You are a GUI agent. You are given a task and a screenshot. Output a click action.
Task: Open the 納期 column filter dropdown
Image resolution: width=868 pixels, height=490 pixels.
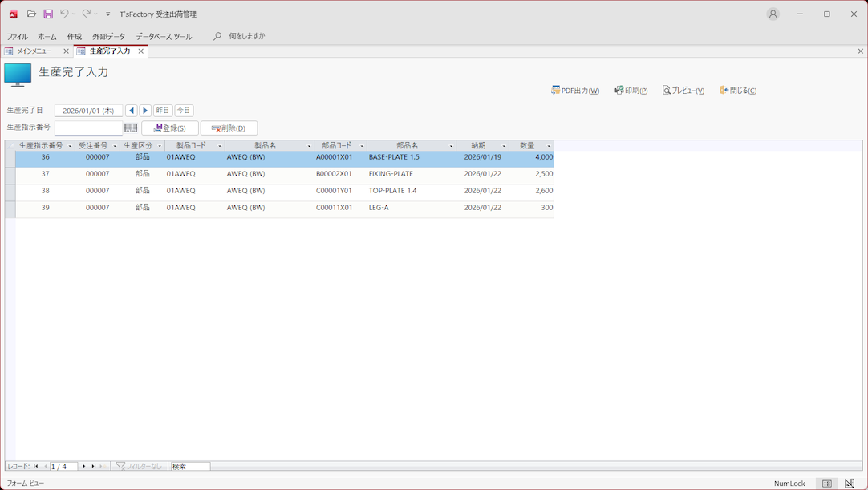(504, 146)
